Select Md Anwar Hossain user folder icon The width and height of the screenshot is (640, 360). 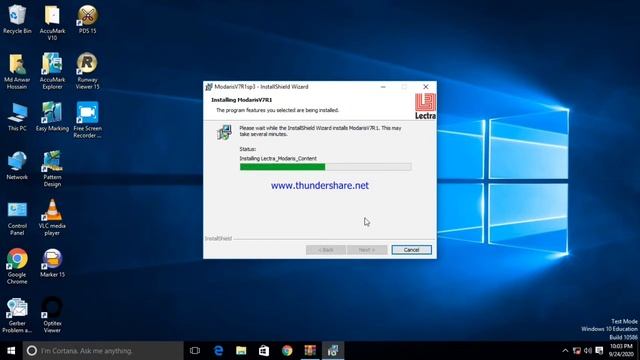point(17,71)
